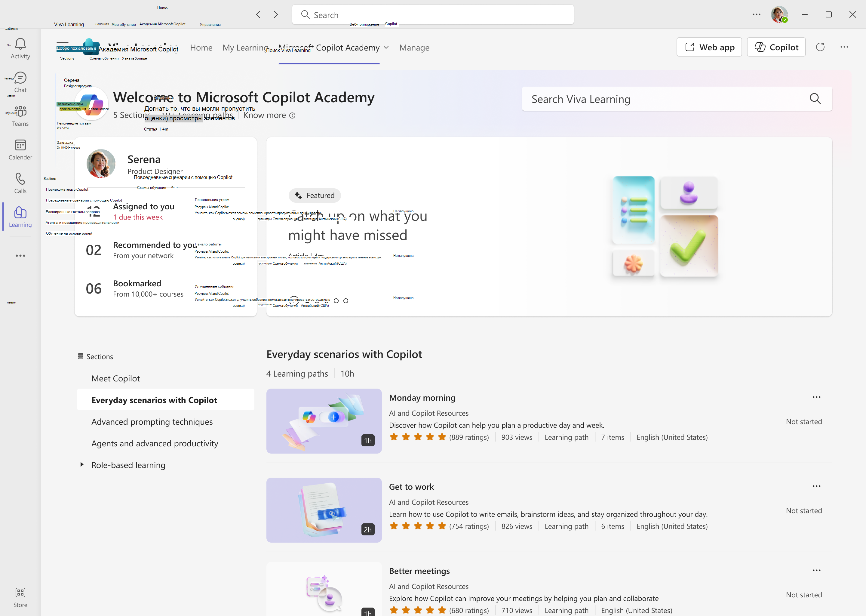Viewport: 866px width, 616px height.
Task: Select Everyday scenarios with Copilot section
Action: pos(165,400)
